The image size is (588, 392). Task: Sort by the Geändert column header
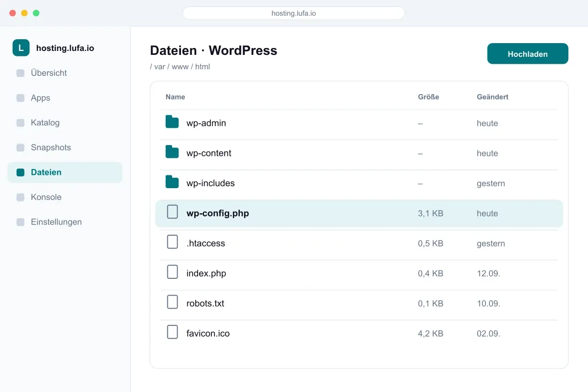492,97
